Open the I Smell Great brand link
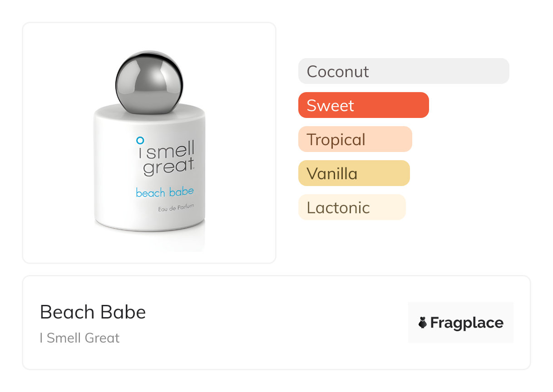Image resolution: width=553 pixels, height=392 pixels. click(x=79, y=338)
